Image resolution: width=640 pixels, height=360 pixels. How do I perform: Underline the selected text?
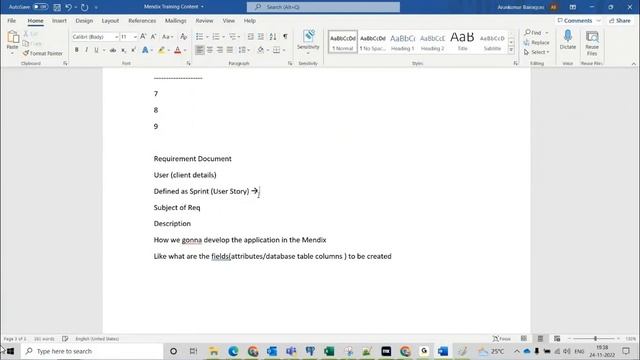coord(96,50)
